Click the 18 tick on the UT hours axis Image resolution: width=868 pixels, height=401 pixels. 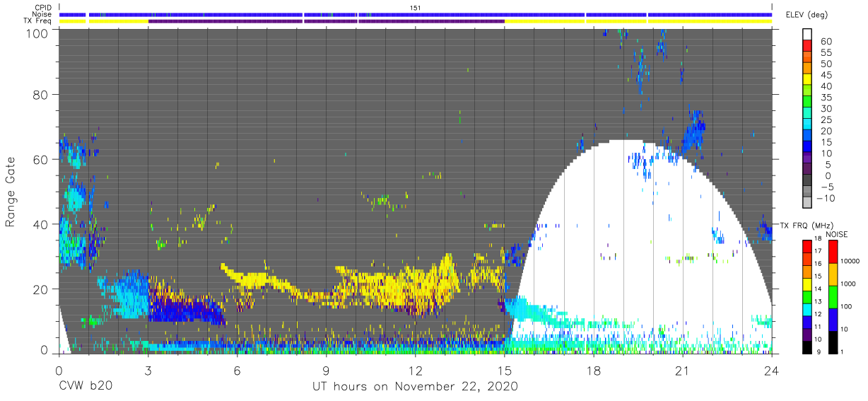click(x=594, y=371)
